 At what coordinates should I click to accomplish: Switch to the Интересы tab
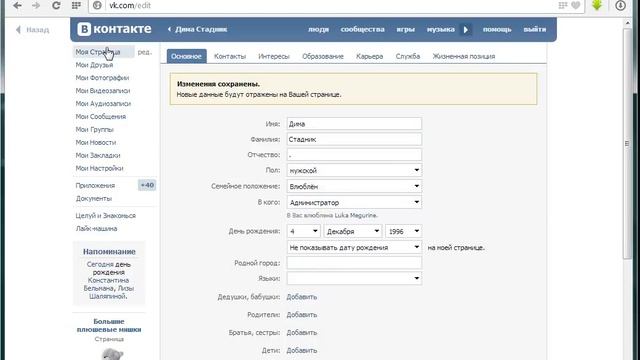tap(274, 56)
